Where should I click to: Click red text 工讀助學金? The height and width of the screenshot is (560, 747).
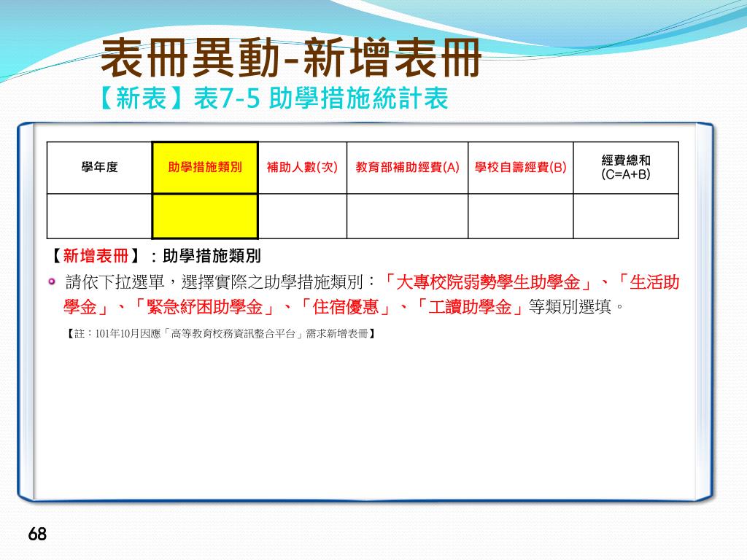[470, 307]
